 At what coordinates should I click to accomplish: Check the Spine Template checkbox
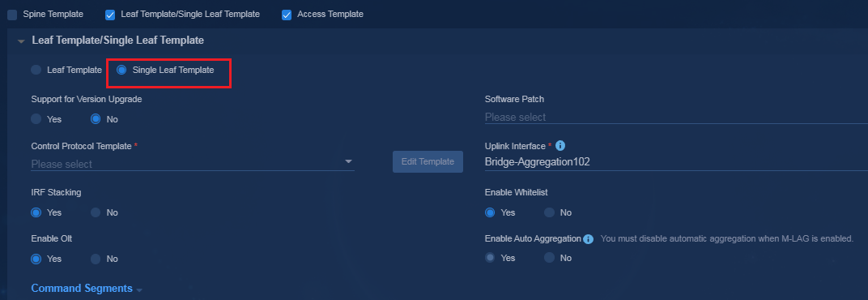pyautogui.click(x=12, y=15)
